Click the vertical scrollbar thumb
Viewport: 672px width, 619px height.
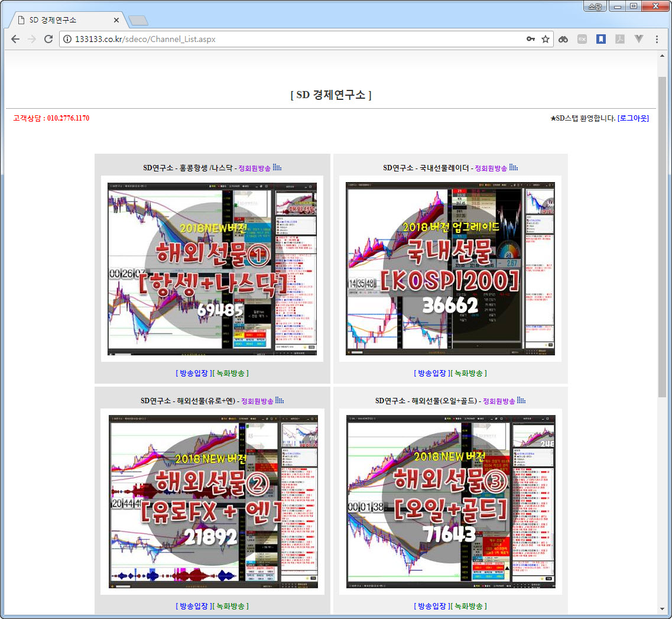[x=662, y=236]
